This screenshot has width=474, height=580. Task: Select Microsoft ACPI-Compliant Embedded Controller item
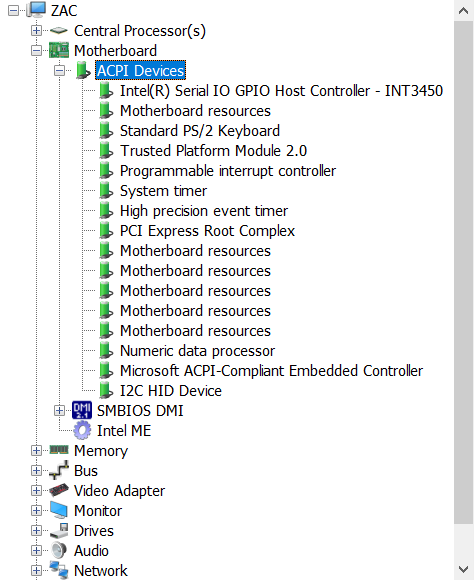pyautogui.click(x=271, y=370)
